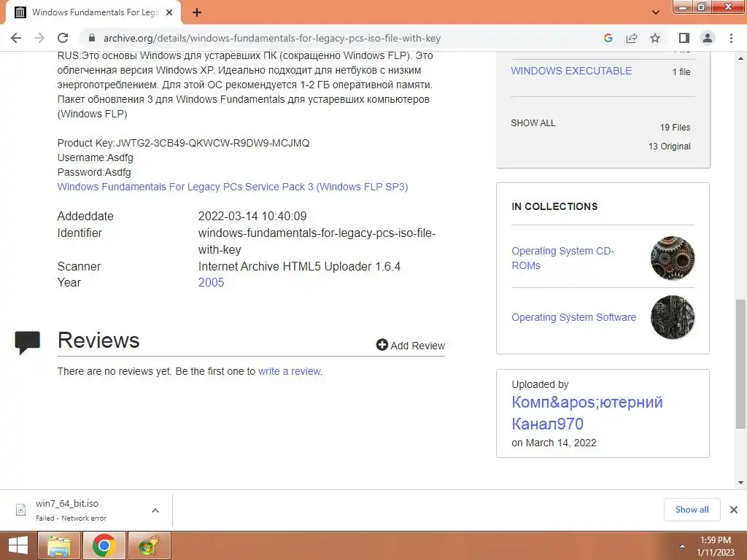The height and width of the screenshot is (560, 747).
Task: Click the gears collection thumbnail
Action: tap(672, 258)
